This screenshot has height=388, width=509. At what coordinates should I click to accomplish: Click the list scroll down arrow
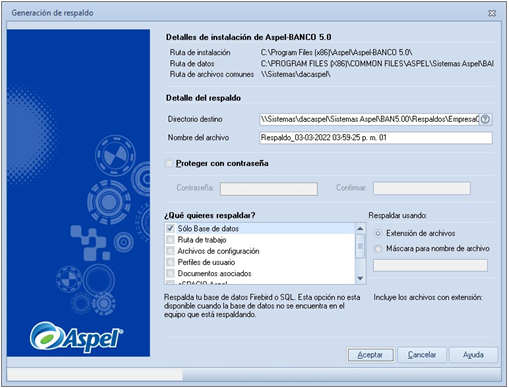360,278
